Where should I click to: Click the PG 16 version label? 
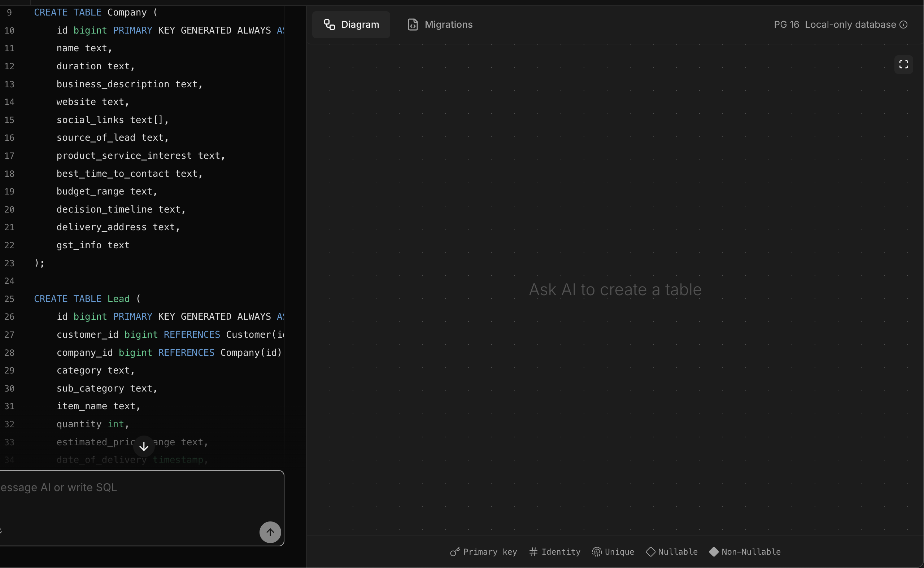[x=786, y=24]
